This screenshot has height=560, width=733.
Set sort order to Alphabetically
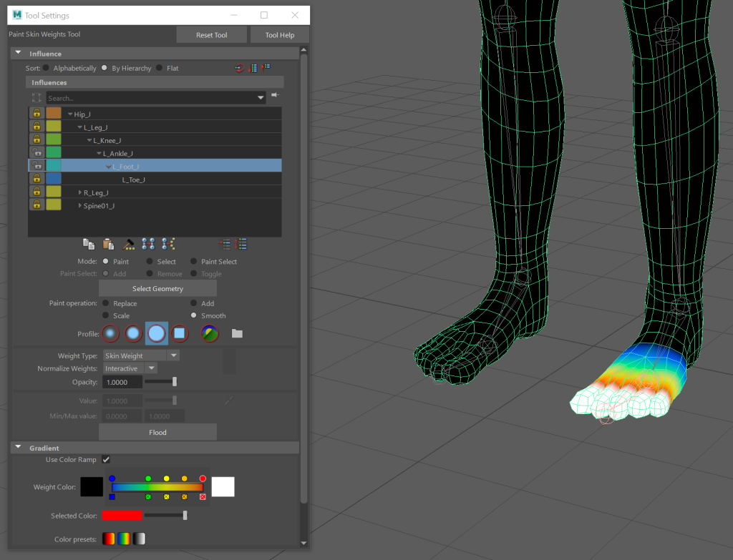click(47, 68)
